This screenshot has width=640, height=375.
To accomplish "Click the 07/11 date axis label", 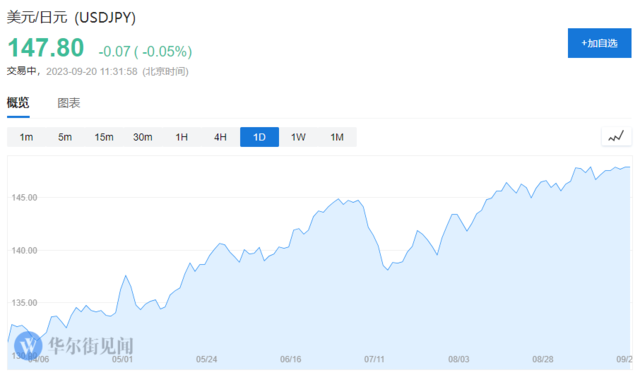I will tap(374, 359).
